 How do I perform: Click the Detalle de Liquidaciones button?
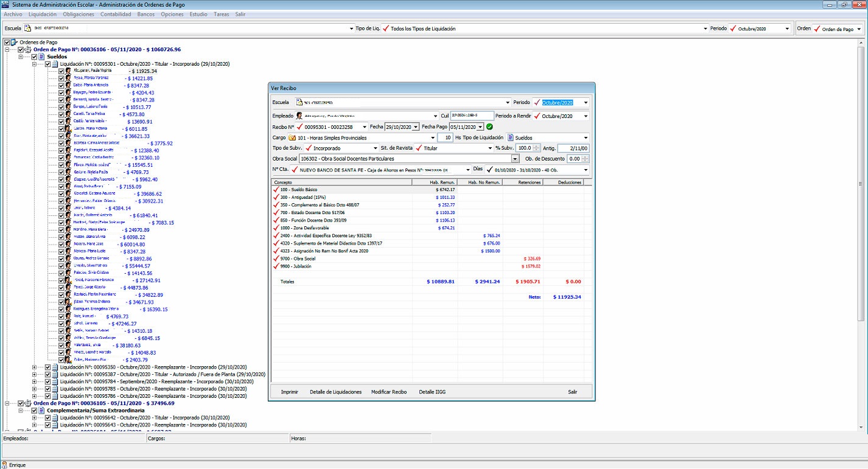(335, 392)
